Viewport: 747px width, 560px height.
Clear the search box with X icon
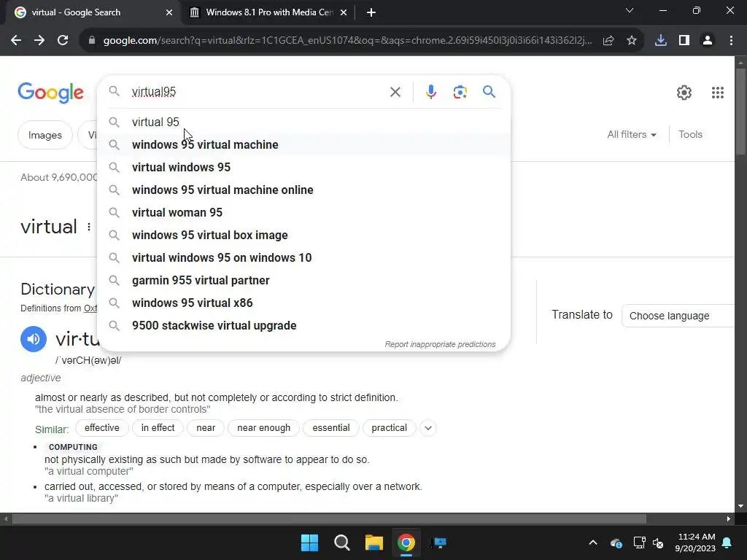(395, 92)
